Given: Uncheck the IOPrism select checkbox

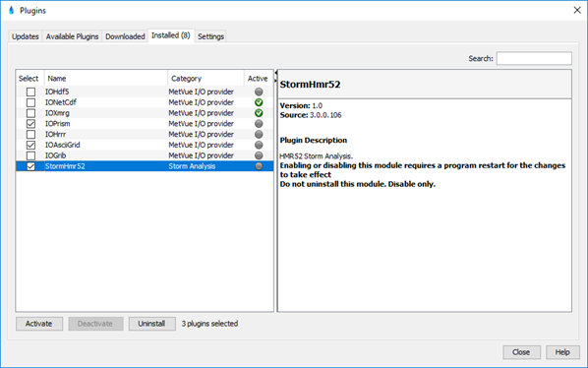Looking at the screenshot, I should coord(30,124).
